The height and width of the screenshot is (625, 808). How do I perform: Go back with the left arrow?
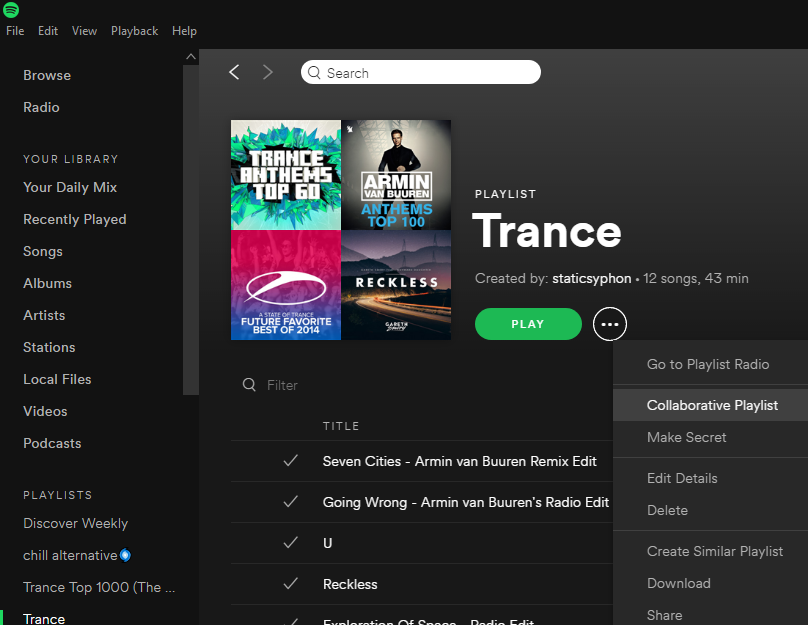[x=234, y=72]
